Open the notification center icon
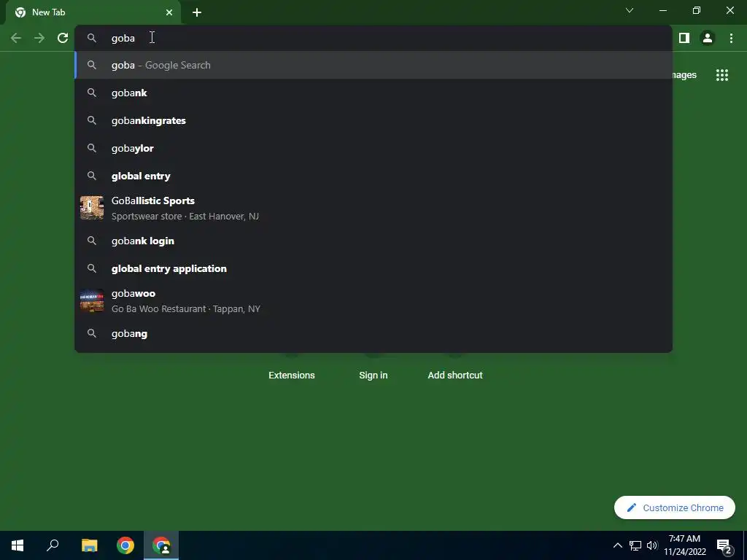Viewport: 747px width, 560px height. tap(724, 545)
